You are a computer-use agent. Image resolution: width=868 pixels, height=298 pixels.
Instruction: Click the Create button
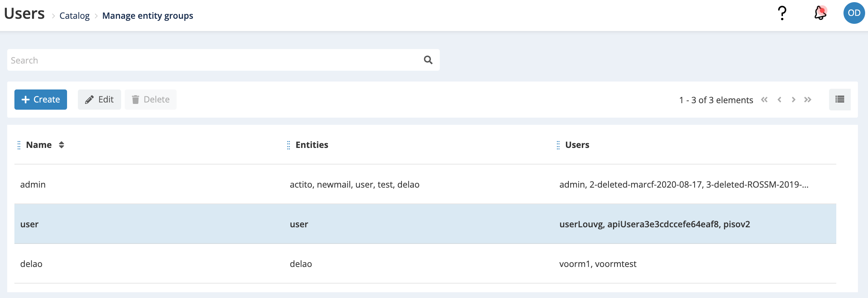point(41,100)
